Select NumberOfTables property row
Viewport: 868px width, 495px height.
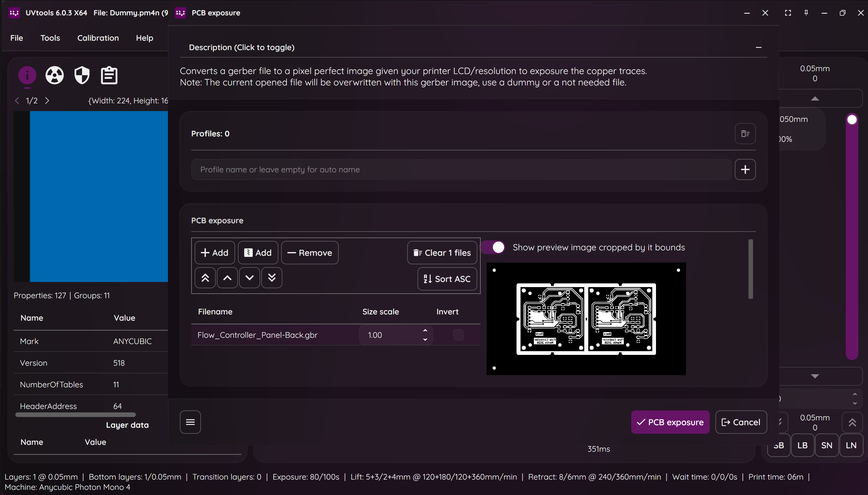click(91, 384)
